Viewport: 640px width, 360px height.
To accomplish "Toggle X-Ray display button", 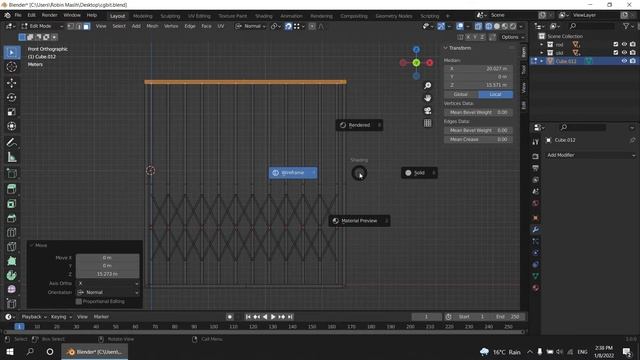I will pos(478,27).
